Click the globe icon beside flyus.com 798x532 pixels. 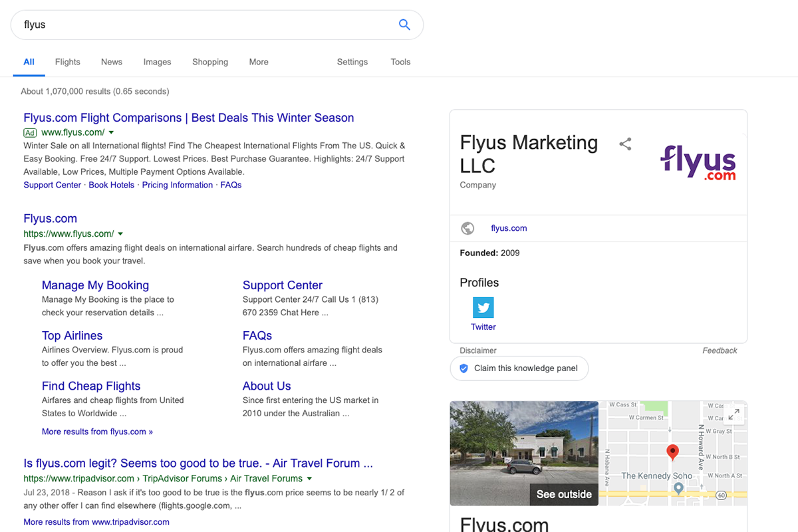point(468,228)
